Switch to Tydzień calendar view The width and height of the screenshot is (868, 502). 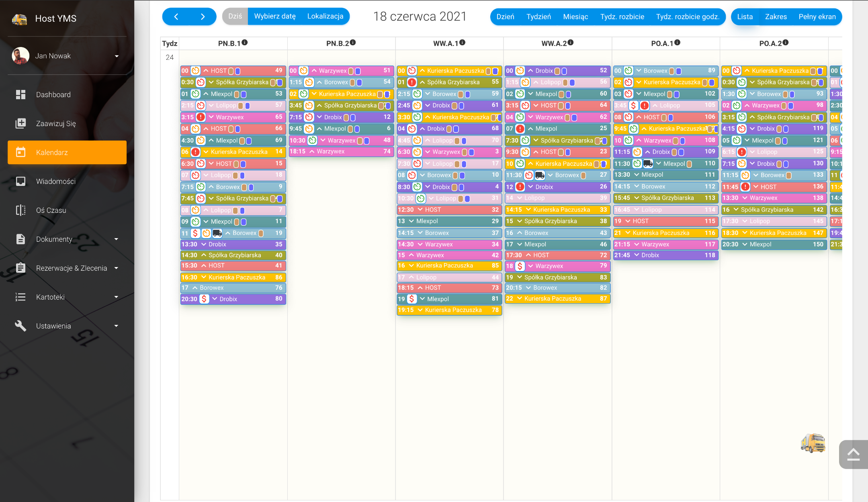click(538, 17)
